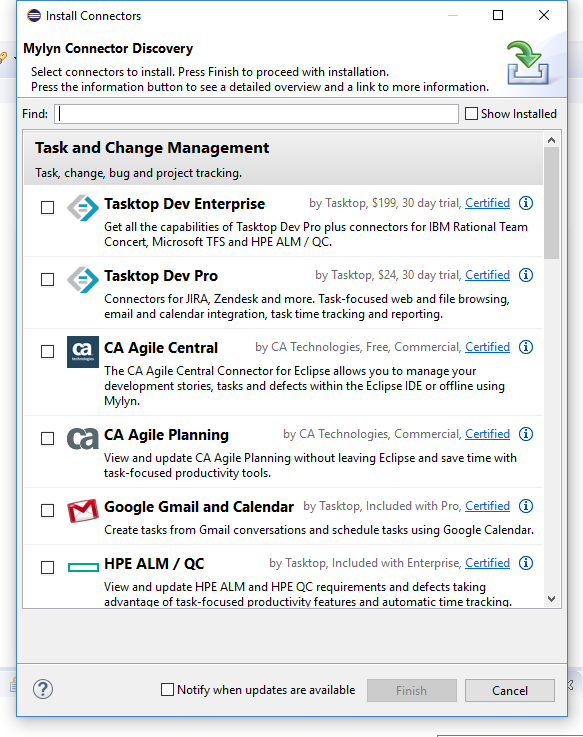Check the Tasktop Dev Enterprise connector
The height and width of the screenshot is (737, 583).
tap(47, 207)
